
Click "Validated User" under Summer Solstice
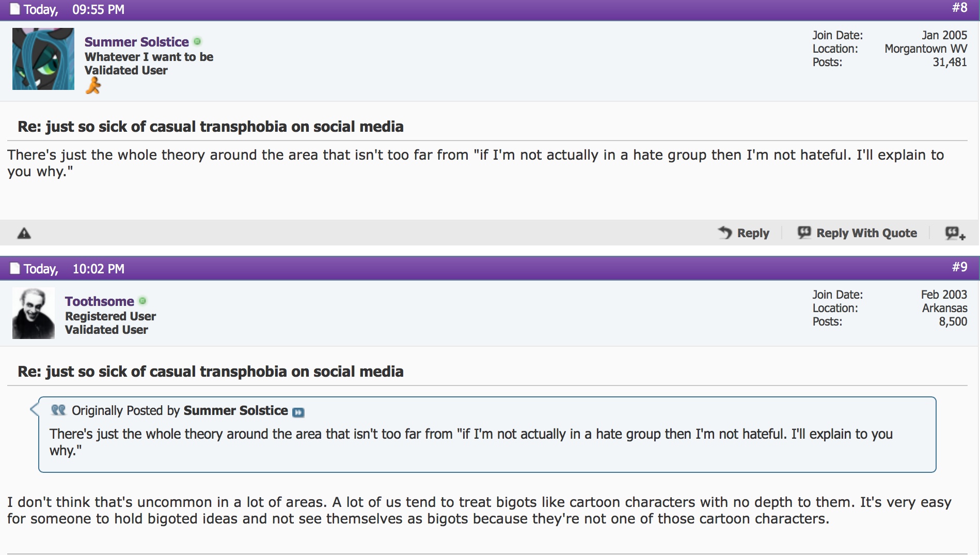126,70
